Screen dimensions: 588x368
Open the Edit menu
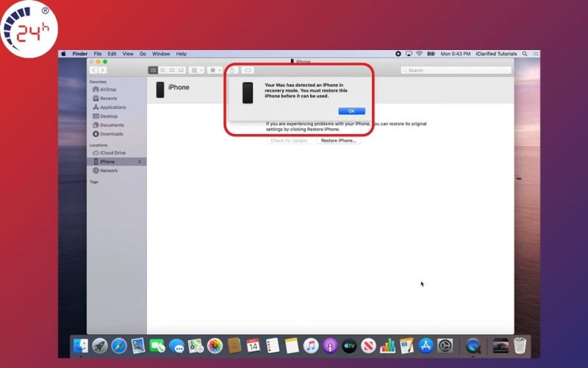(x=112, y=54)
